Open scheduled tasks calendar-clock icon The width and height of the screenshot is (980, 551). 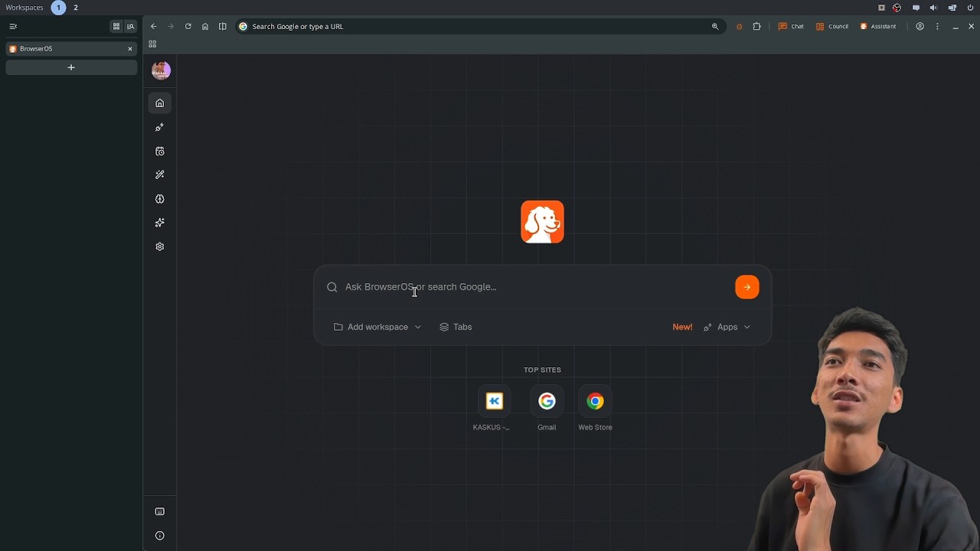159,152
